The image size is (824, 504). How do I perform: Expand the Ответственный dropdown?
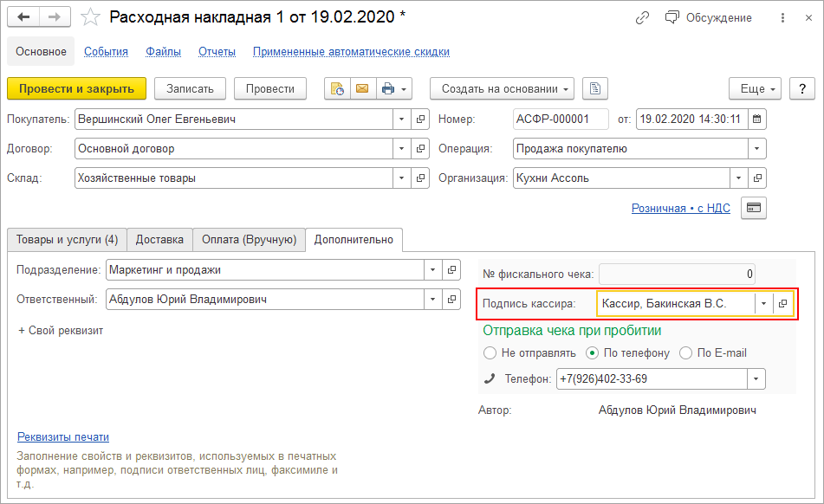point(432,300)
